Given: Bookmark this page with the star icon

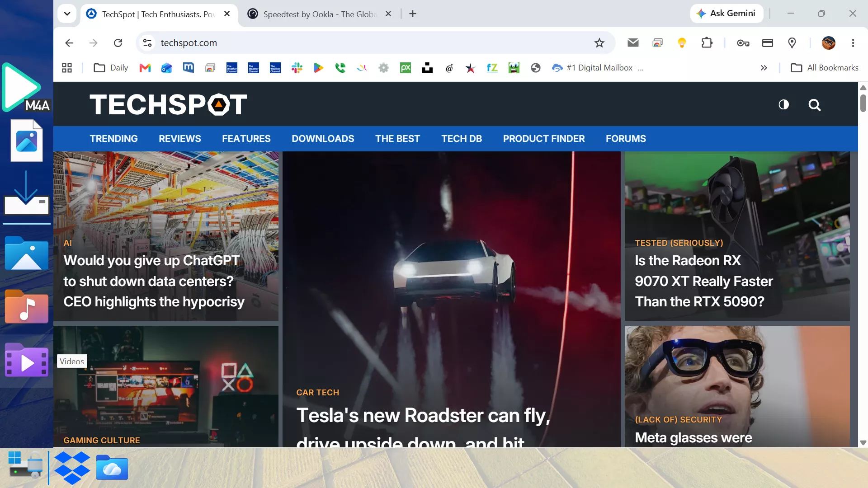Looking at the screenshot, I should click(x=599, y=43).
